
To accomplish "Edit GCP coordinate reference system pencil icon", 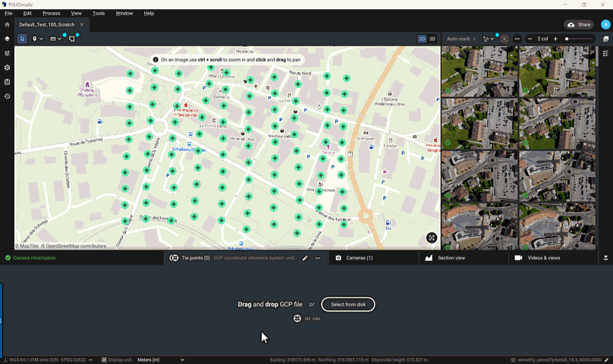I will tap(305, 258).
